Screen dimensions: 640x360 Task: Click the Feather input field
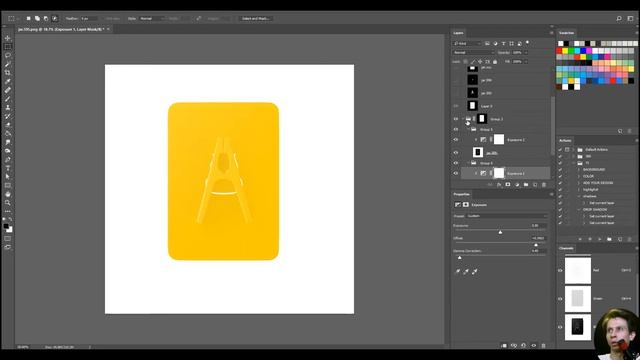(x=89, y=18)
